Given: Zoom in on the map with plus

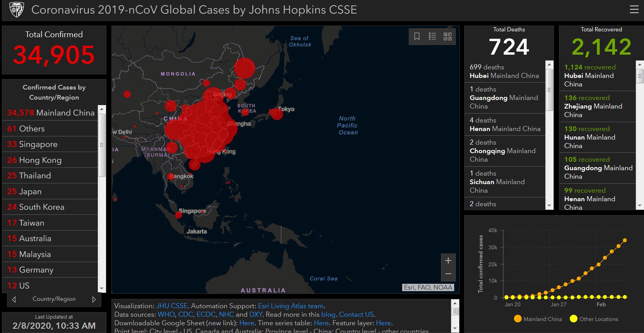Looking at the screenshot, I should 448,261.
